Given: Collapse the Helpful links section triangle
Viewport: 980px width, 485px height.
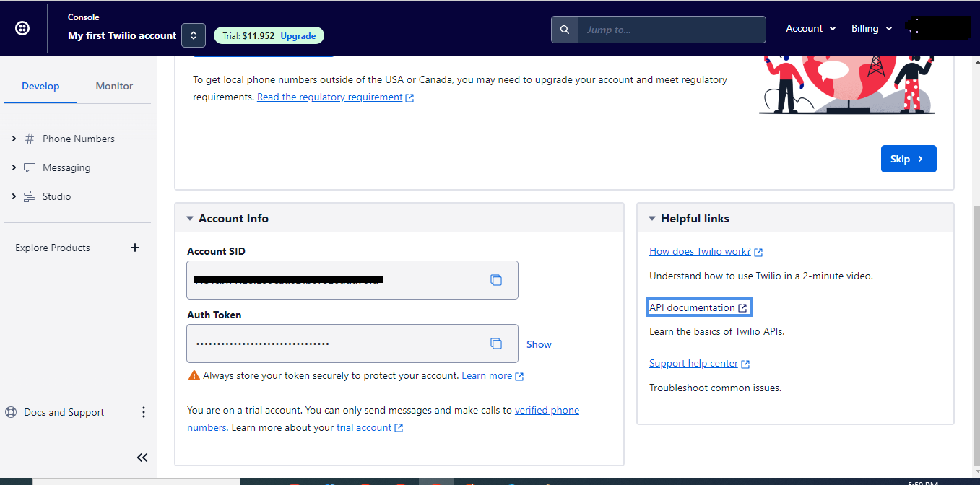Looking at the screenshot, I should point(652,218).
